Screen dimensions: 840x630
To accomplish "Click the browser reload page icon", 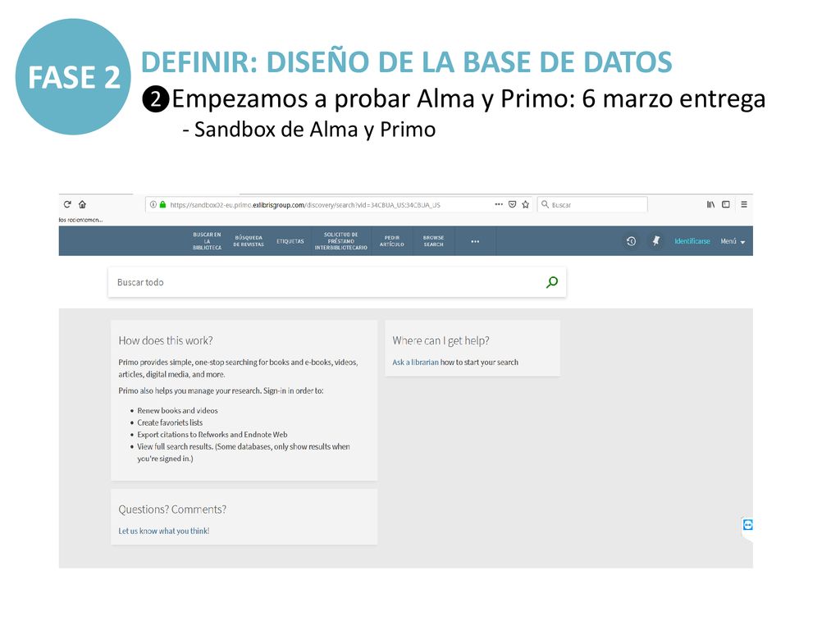I will click(67, 204).
